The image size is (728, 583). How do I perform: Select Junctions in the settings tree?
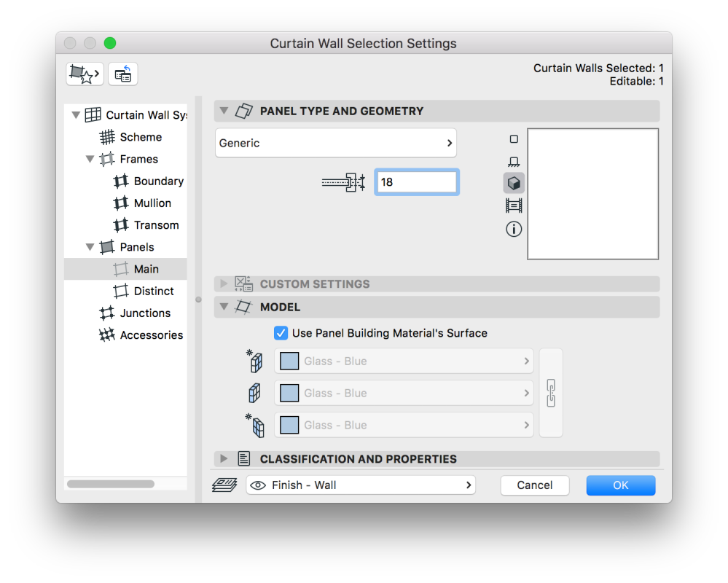point(145,313)
